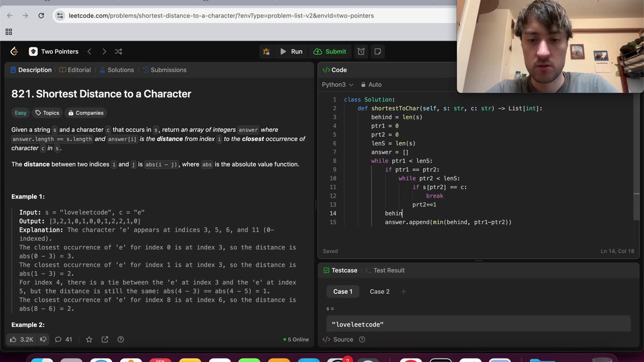Add a new test case plus
Screen dimensions: 644x362
point(403,292)
